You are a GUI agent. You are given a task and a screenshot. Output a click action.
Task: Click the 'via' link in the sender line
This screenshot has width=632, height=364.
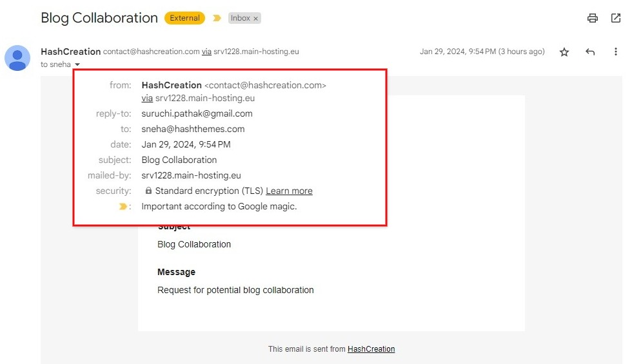(x=206, y=52)
